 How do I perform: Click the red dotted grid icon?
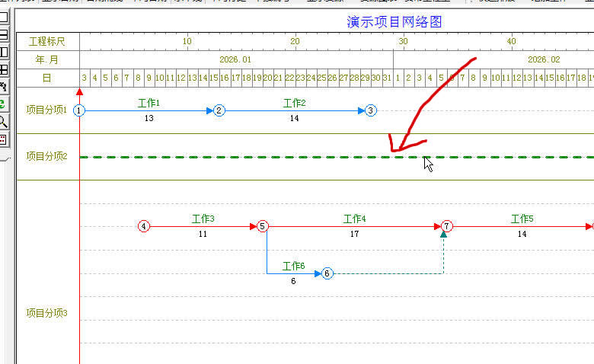pos(3,139)
